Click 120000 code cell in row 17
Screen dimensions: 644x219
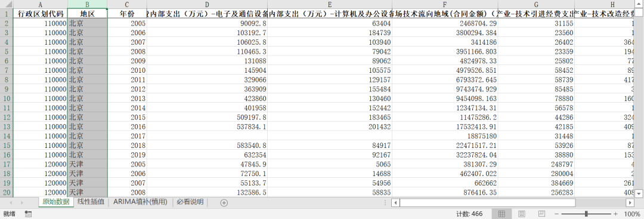(41, 164)
